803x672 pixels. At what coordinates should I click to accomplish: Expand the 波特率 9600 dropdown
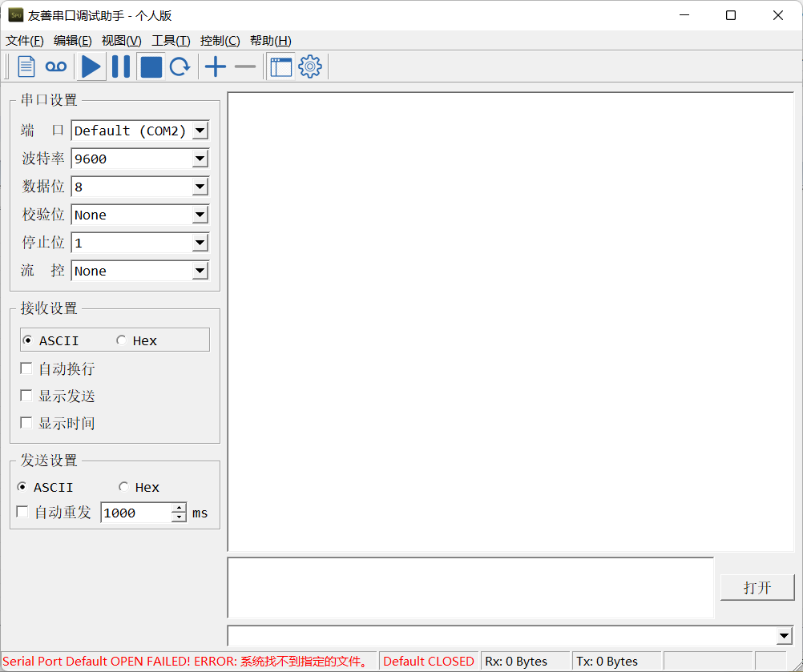tap(200, 159)
